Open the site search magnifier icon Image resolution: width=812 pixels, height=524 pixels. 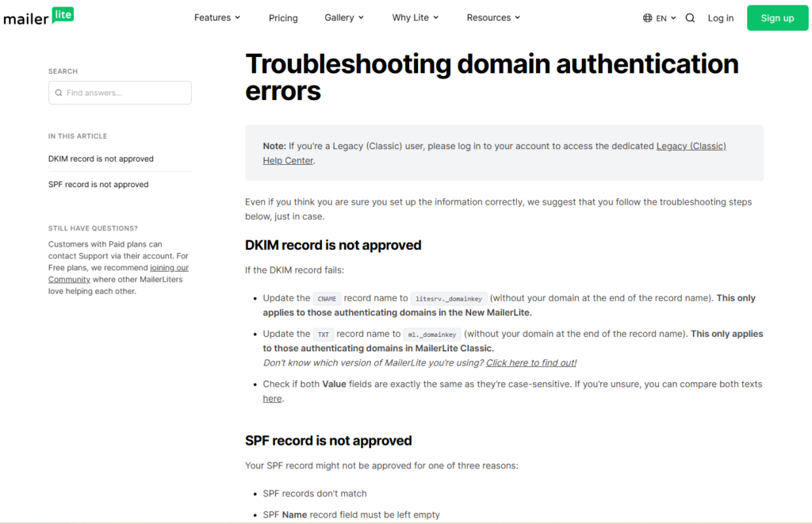click(690, 18)
